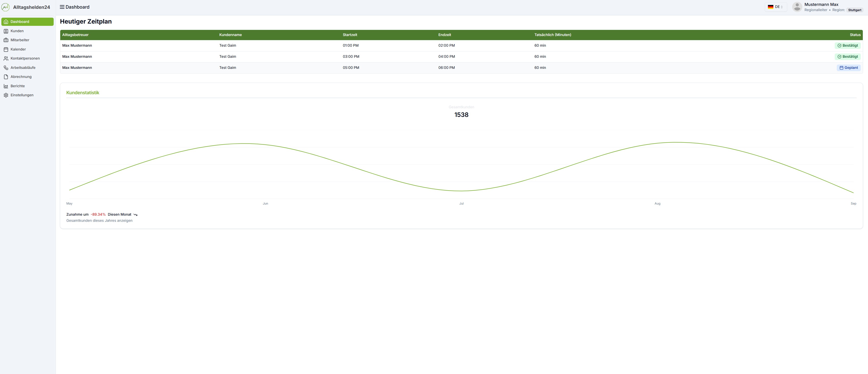Click the Gesamtkunden total 1538
The width and height of the screenshot is (868, 374).
[461, 115]
